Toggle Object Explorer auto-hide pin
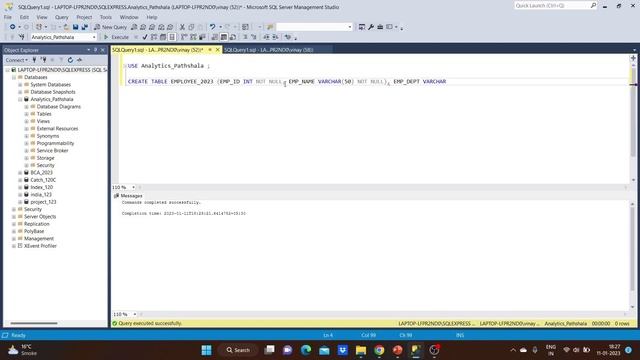The height and width of the screenshot is (360, 640). coord(96,50)
